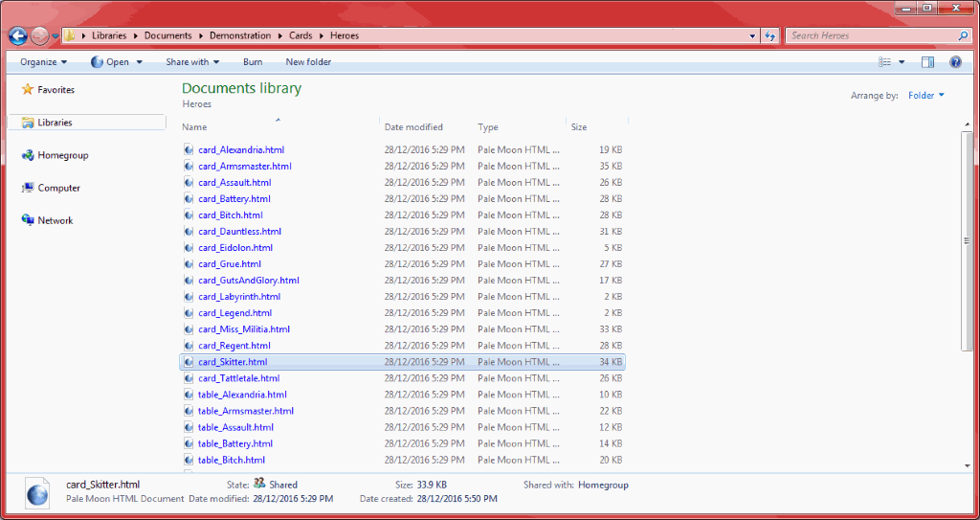Select the card_Labyrinth.html file icon

point(189,297)
